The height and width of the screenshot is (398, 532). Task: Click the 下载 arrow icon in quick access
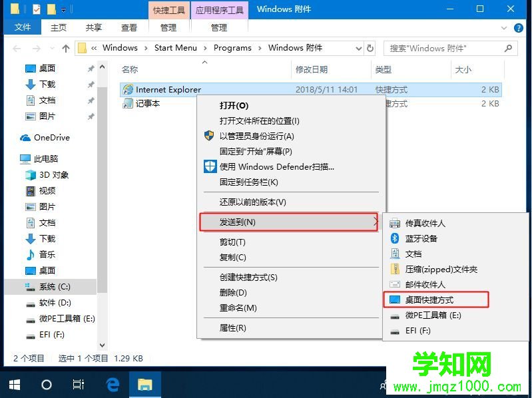(x=31, y=85)
